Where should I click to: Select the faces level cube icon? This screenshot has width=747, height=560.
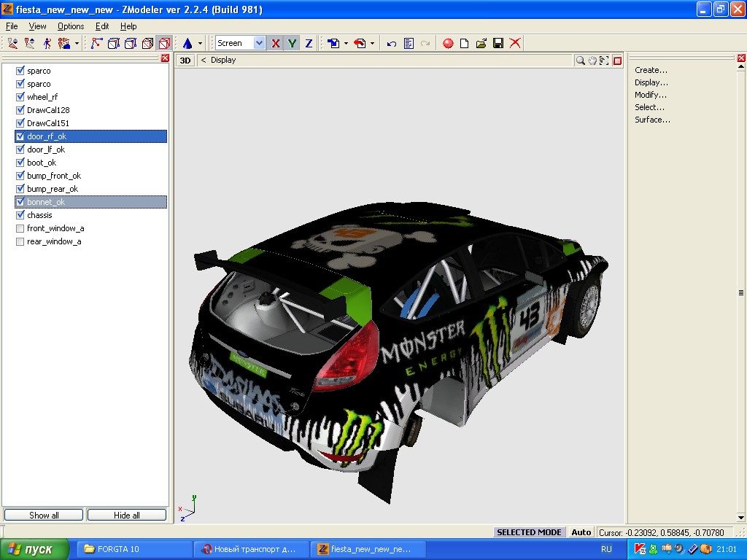click(x=131, y=43)
